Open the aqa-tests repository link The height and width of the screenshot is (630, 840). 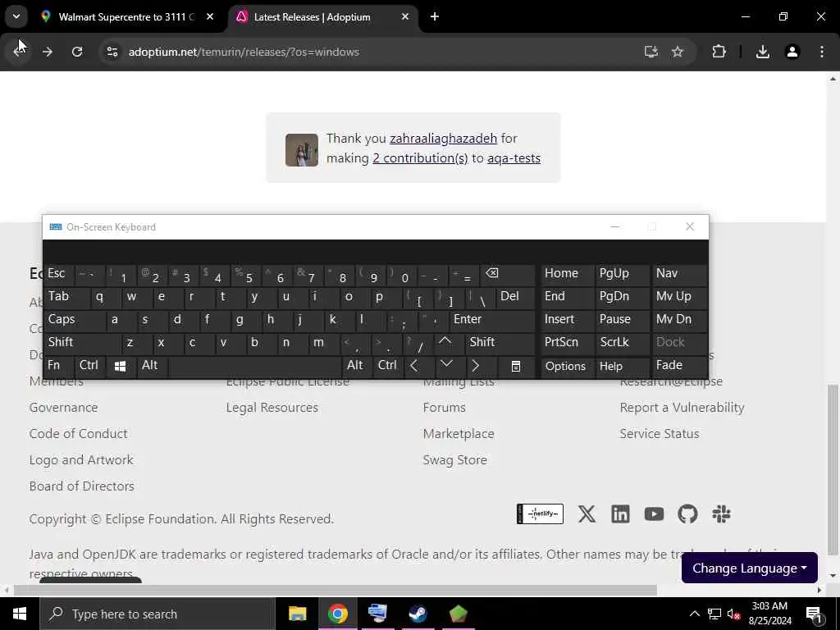(514, 158)
